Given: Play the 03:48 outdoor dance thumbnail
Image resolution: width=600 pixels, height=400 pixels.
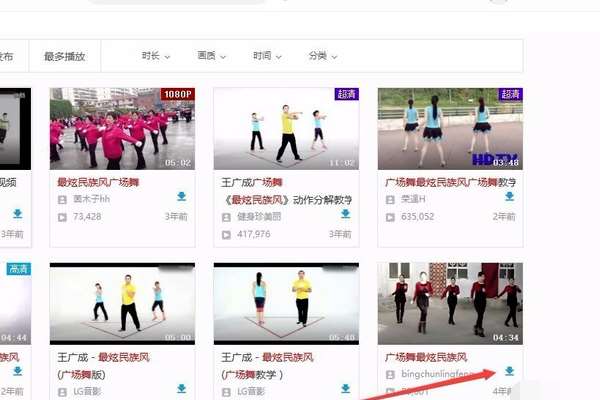Looking at the screenshot, I should [450, 129].
